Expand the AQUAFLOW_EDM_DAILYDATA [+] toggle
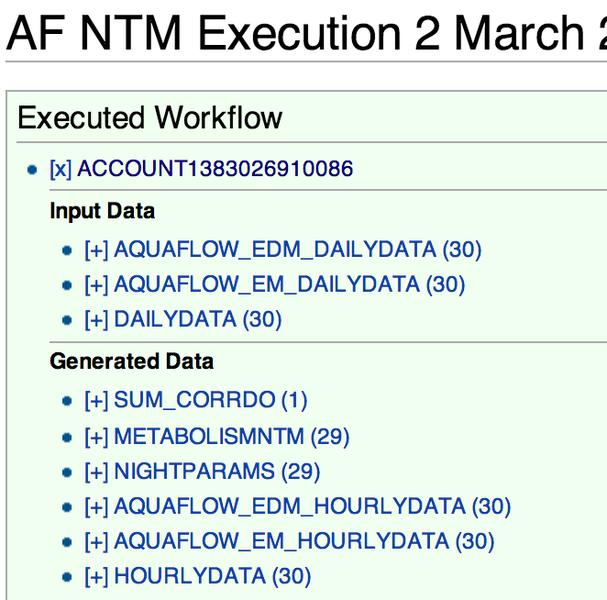Viewport: 607px width, 600px height. pyautogui.click(x=96, y=249)
